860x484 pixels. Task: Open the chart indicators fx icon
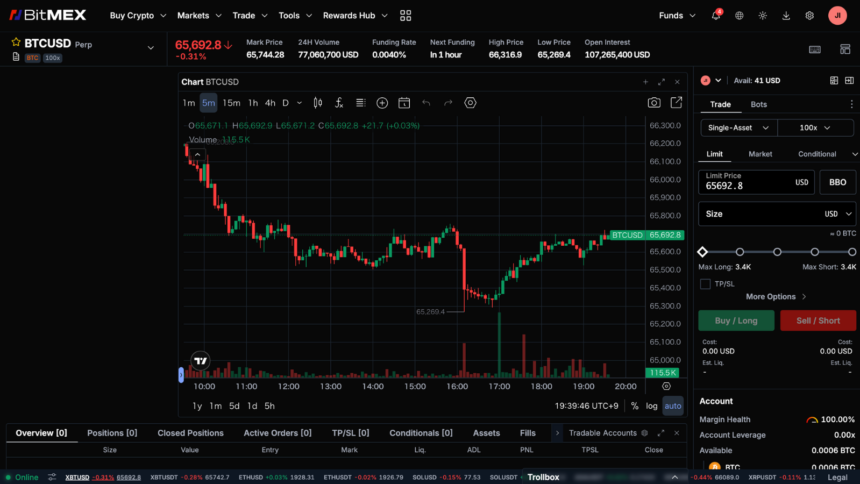[x=339, y=103]
